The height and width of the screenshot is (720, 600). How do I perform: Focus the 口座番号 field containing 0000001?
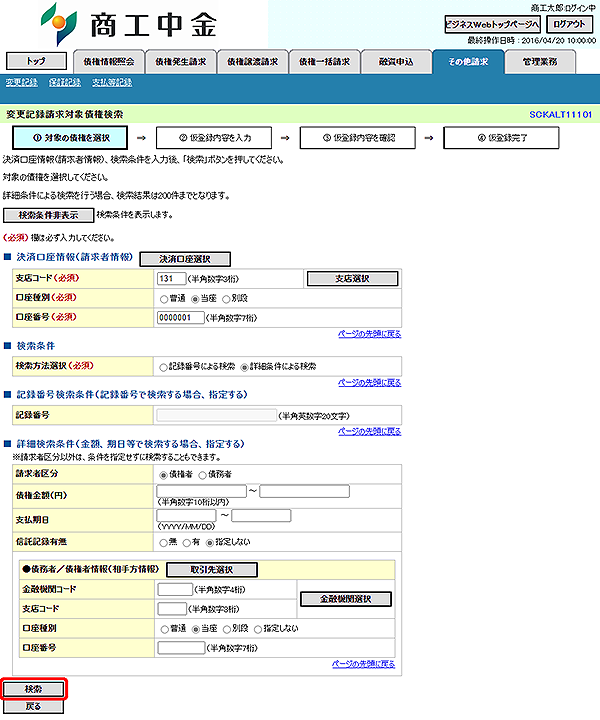[180, 317]
